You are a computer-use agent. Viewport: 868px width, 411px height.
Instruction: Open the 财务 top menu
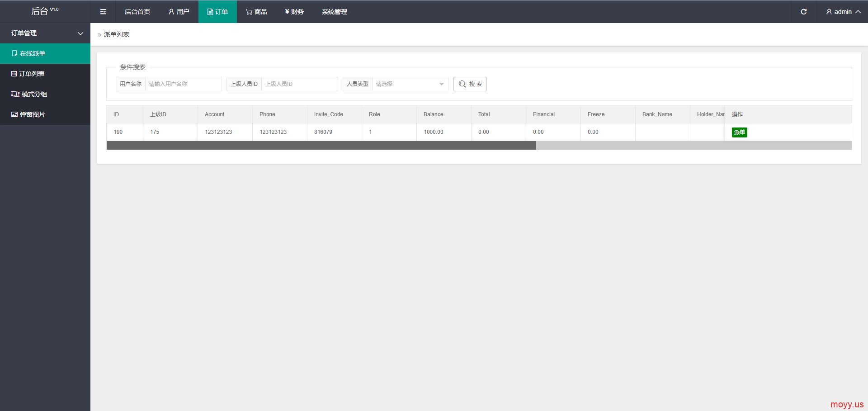[294, 12]
